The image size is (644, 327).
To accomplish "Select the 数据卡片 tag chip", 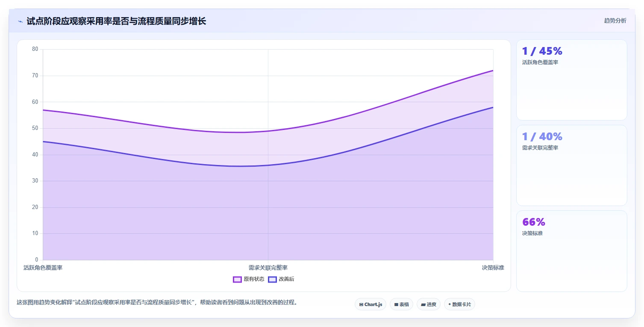I will tap(459, 304).
